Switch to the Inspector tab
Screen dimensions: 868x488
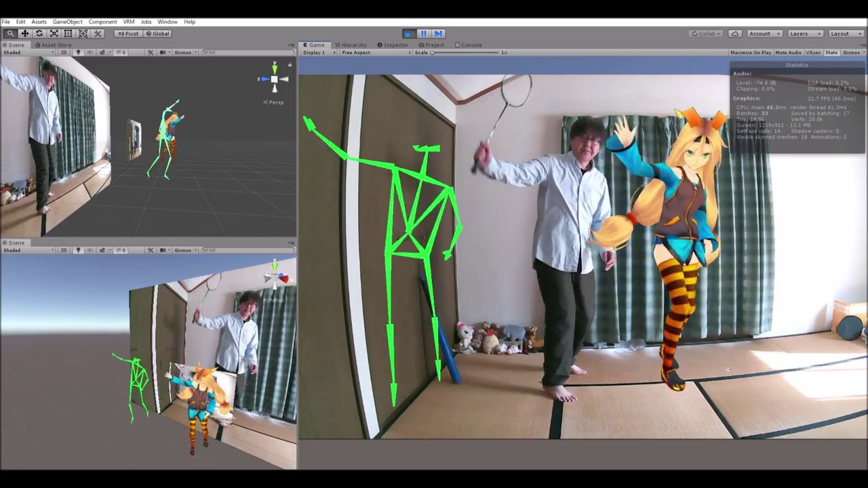tap(393, 45)
